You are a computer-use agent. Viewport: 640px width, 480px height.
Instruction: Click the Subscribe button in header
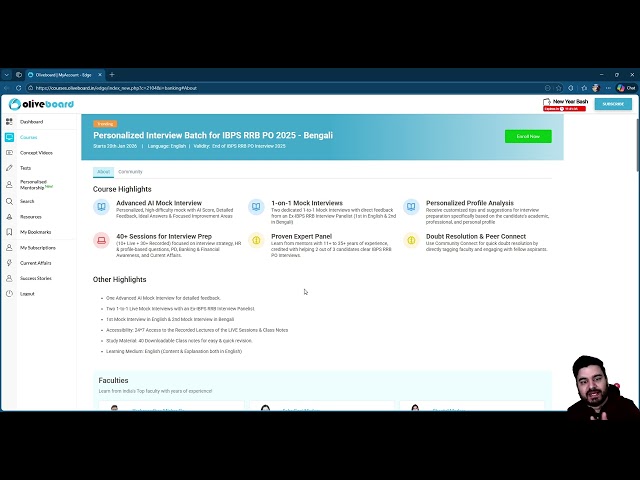(612, 104)
